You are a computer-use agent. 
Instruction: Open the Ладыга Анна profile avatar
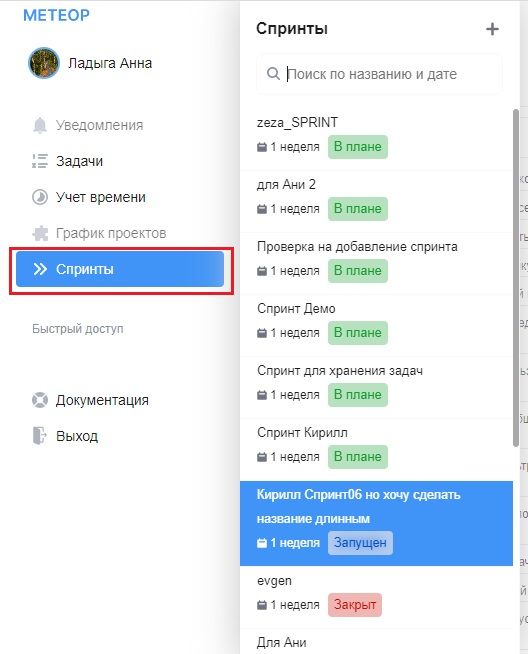coord(44,63)
